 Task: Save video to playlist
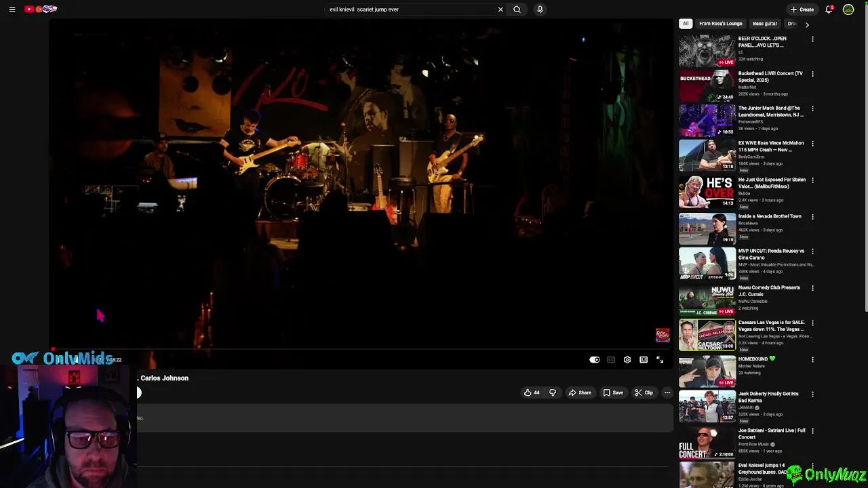coord(613,392)
